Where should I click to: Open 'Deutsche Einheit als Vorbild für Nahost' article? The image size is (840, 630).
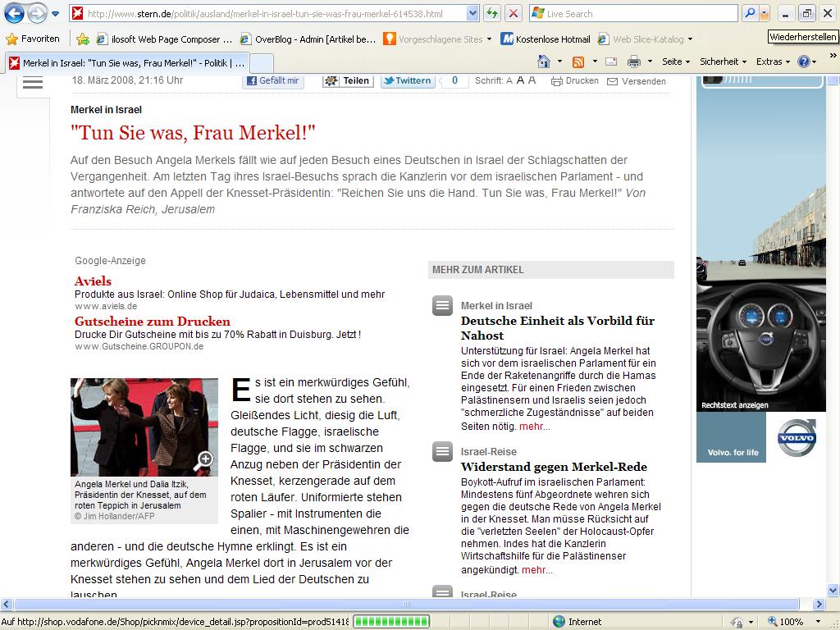558,328
